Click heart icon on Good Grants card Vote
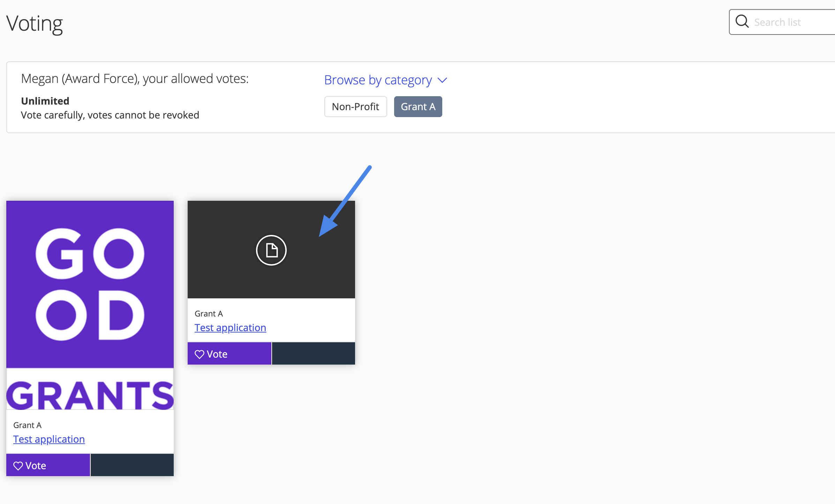 18,466
